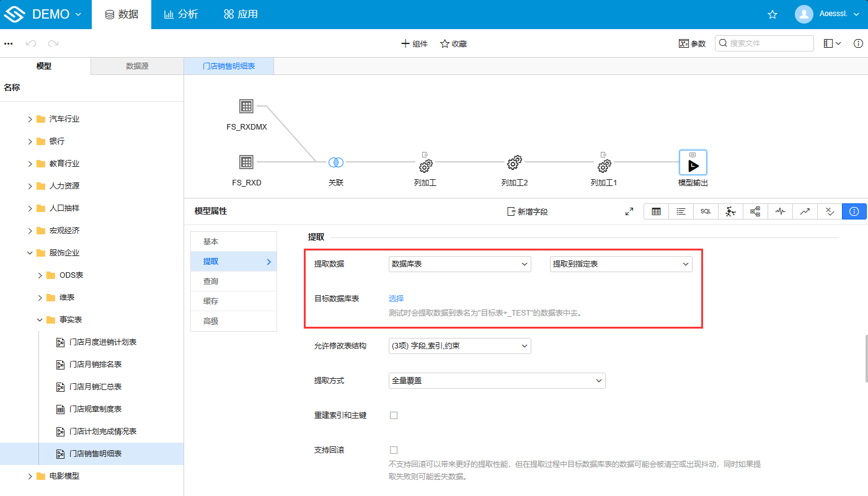
Task: Switch to the 数据源 tab
Action: tap(136, 66)
